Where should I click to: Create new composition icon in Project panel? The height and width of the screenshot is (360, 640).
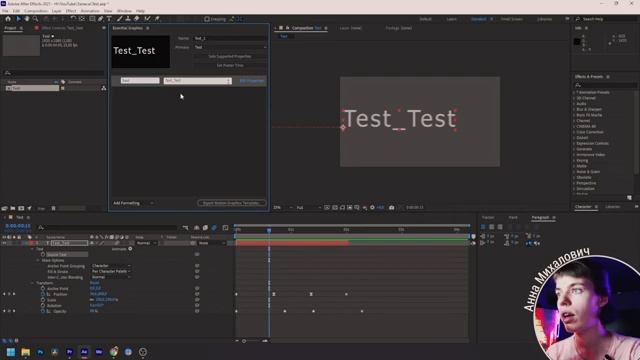(x=21, y=208)
